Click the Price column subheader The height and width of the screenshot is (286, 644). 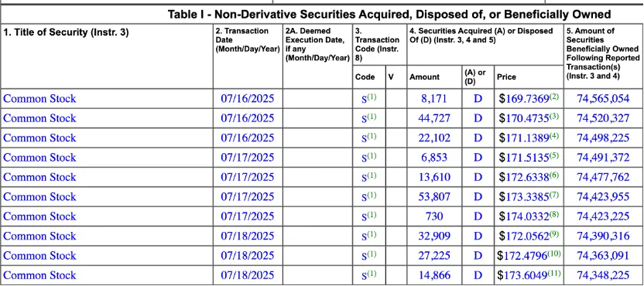(x=506, y=77)
